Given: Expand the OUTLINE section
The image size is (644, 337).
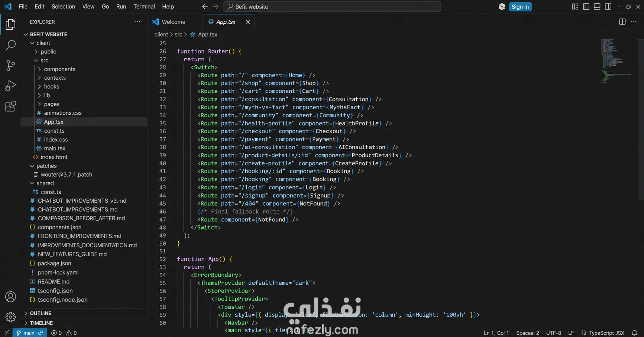Looking at the screenshot, I should click(41, 313).
